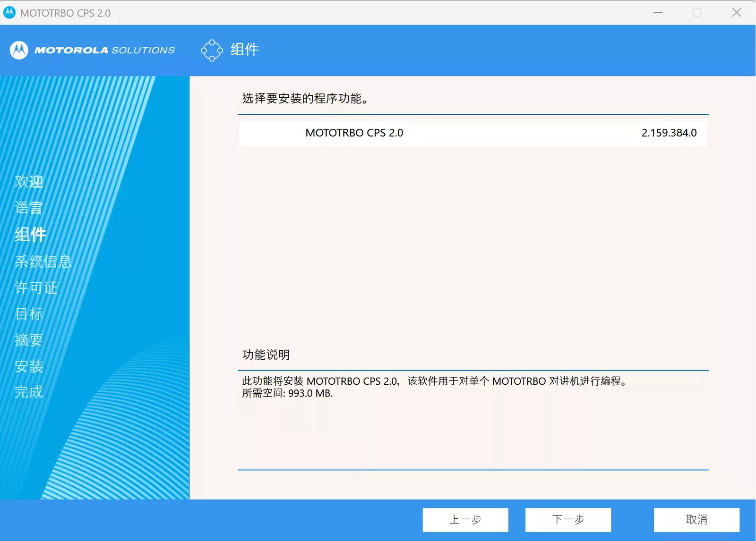Minimize the MOTOTRBO CPS installer window
Image resolution: width=756 pixels, height=541 pixels.
click(658, 13)
